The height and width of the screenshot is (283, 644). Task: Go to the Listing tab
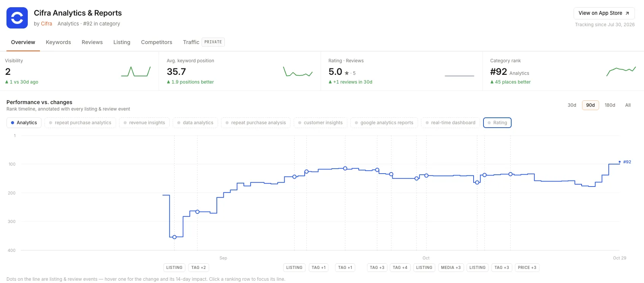122,42
